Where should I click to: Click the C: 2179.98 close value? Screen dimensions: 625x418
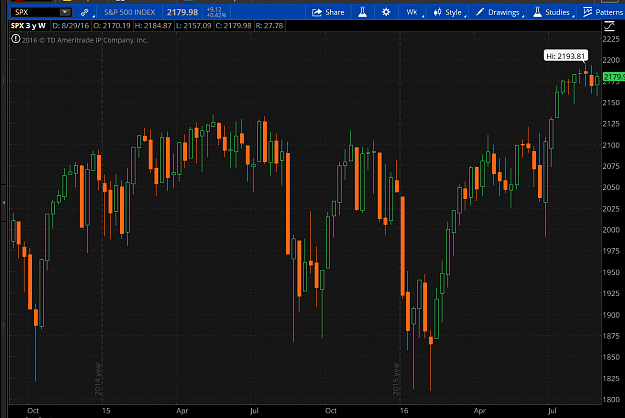[233, 26]
